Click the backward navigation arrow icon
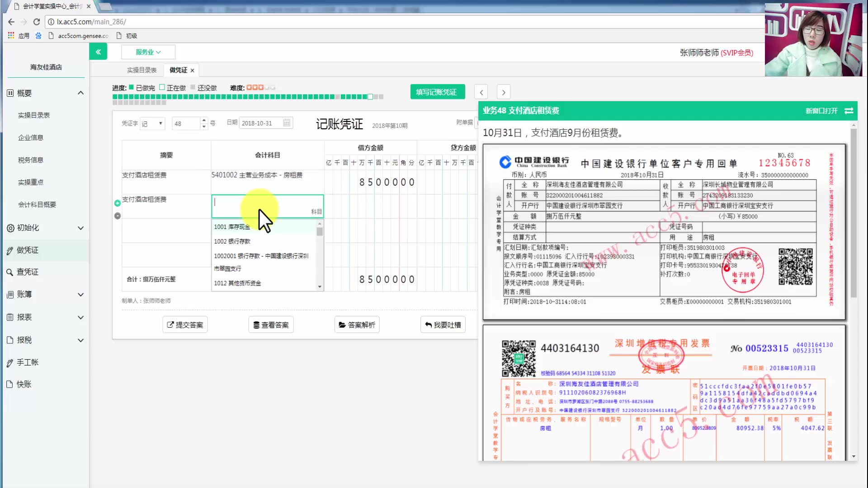 pos(481,92)
